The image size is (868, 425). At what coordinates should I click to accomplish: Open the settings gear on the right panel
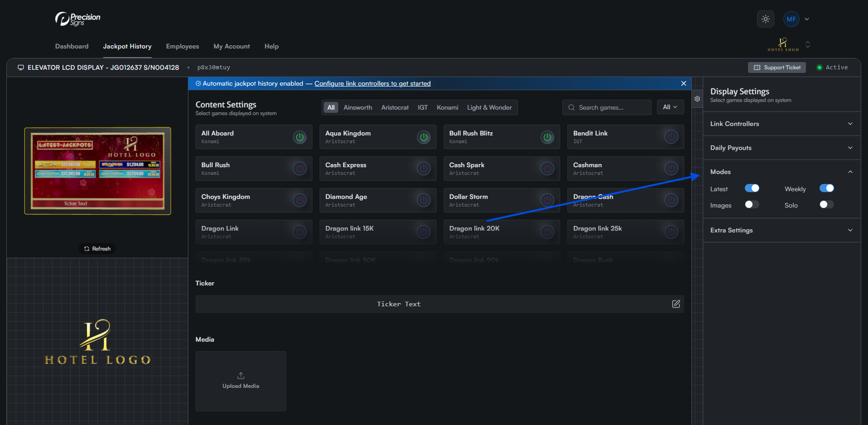pos(697,98)
